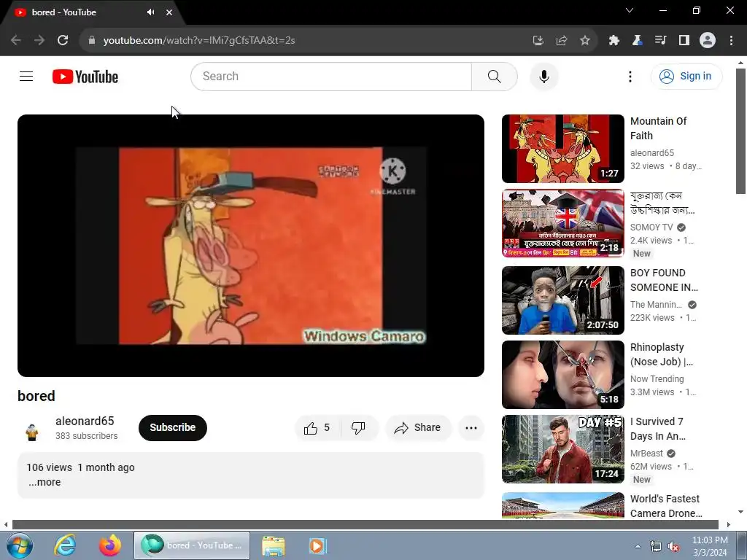Click the Mountain Of Faith title
The image size is (747, 560).
coord(659,128)
